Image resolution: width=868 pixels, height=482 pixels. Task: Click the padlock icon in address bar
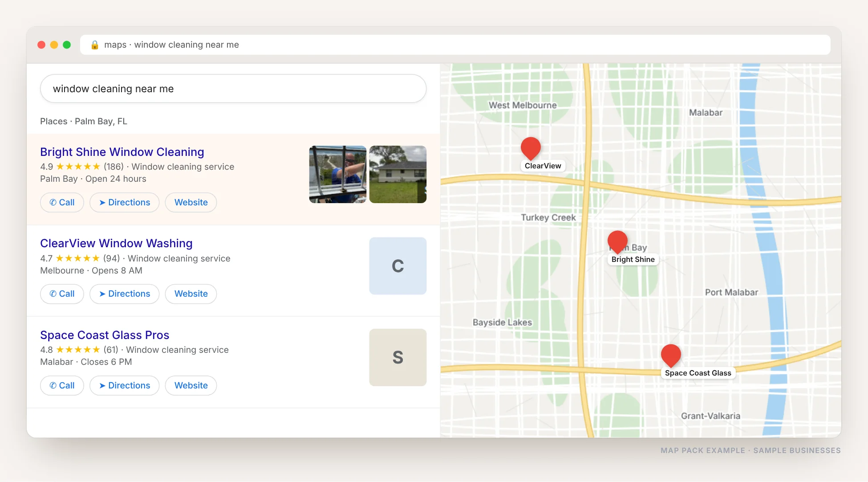click(95, 45)
